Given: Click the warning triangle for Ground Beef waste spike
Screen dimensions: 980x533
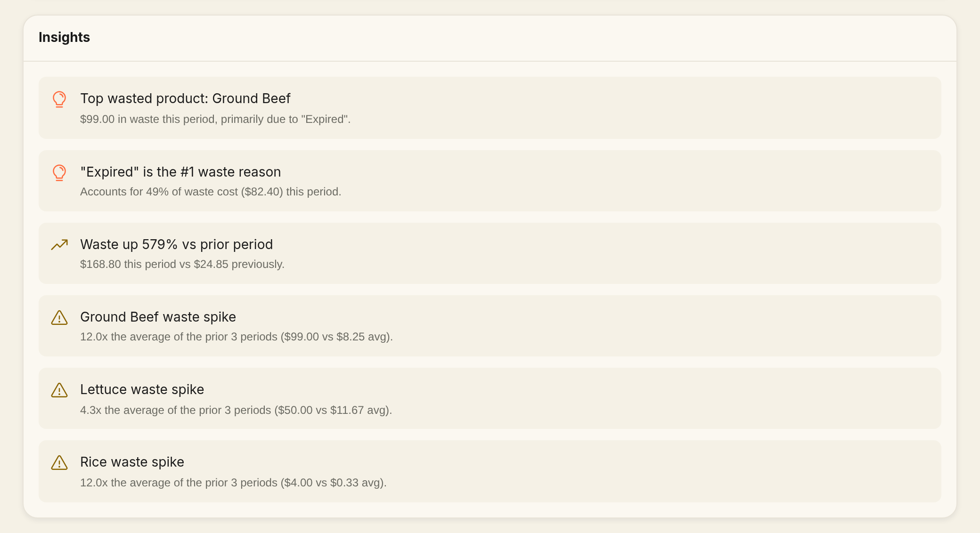Looking at the screenshot, I should coord(59,318).
